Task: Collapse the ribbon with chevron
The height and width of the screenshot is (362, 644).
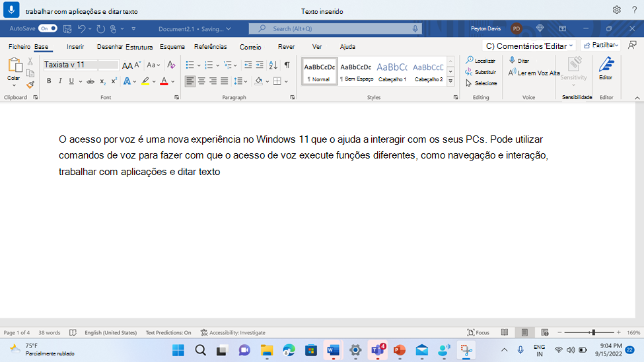Action: tap(637, 98)
